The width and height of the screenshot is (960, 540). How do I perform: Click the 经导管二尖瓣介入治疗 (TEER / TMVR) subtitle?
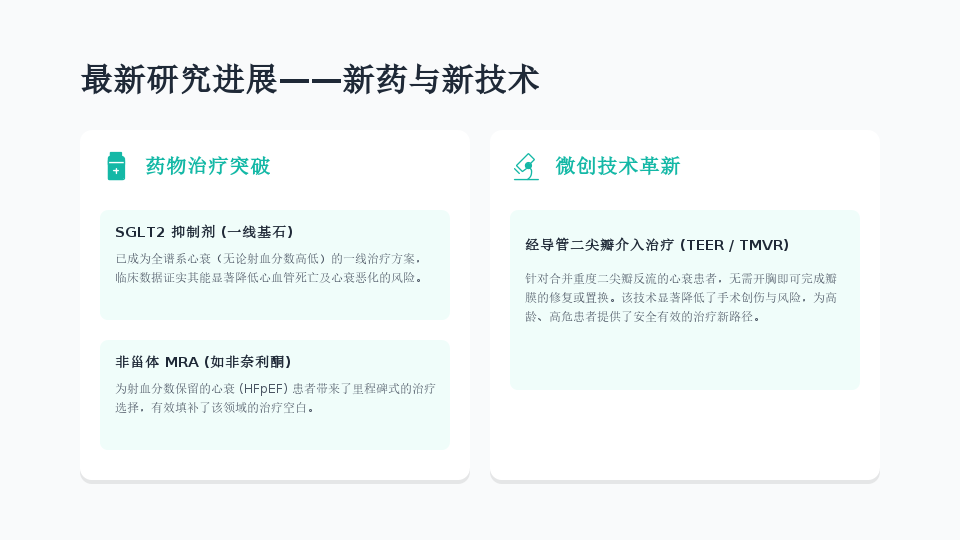(x=658, y=245)
